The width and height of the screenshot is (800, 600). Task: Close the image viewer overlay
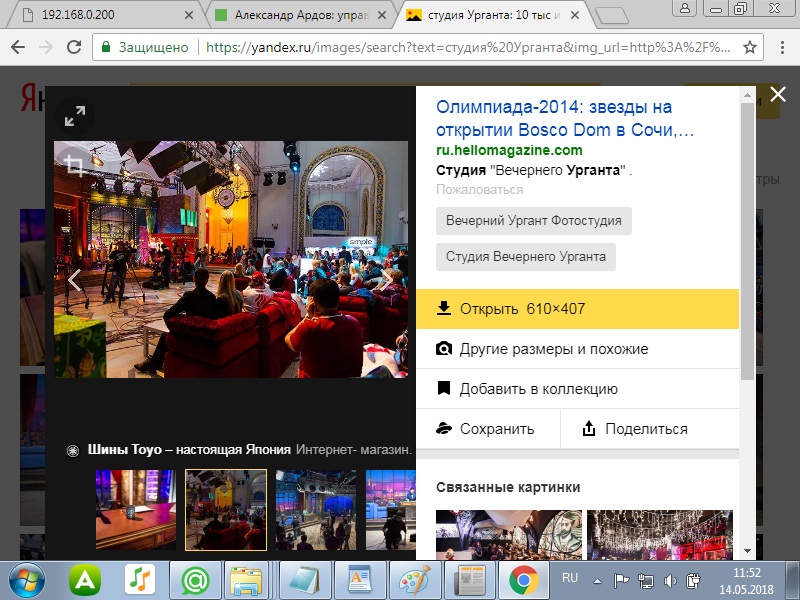click(x=778, y=94)
